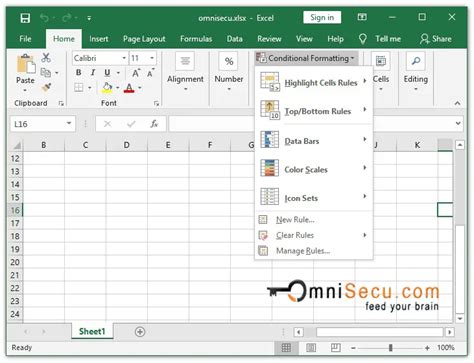Expand the formula bar chevron
Image resolution: width=474 pixels, height=363 pixels.
(458, 123)
